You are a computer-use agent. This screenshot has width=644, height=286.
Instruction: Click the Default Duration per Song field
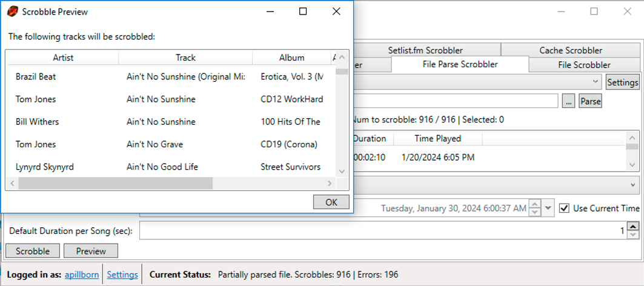click(383, 231)
